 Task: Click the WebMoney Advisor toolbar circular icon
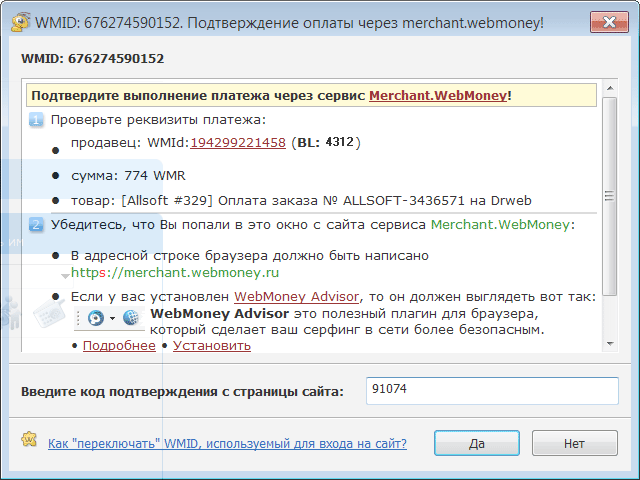96,318
